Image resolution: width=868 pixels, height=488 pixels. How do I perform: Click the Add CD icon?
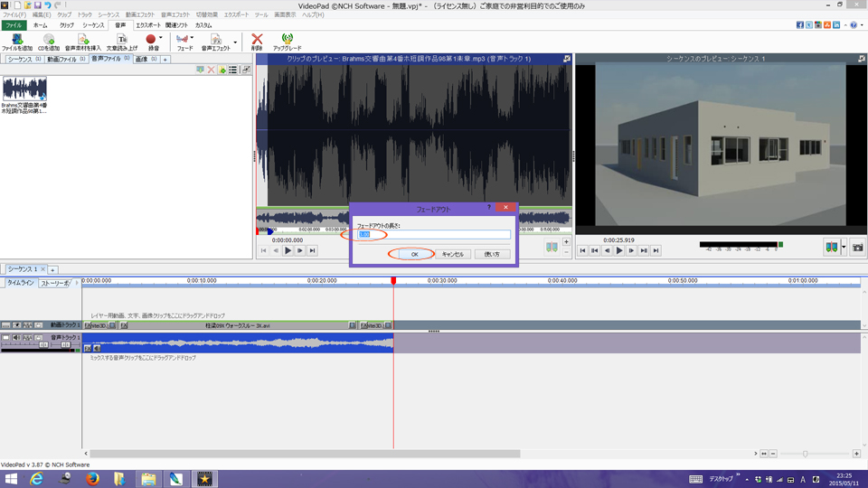pyautogui.click(x=49, y=39)
